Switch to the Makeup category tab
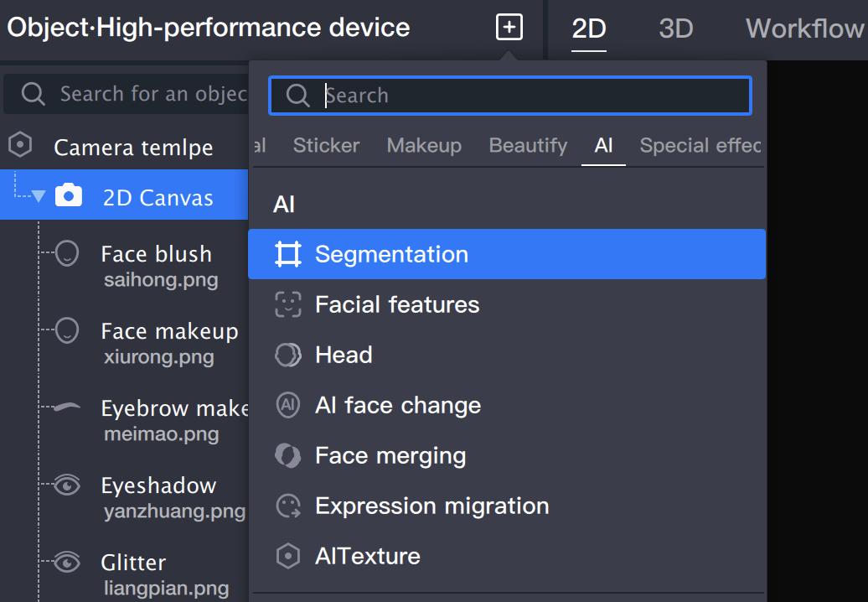The width and height of the screenshot is (868, 602). (424, 145)
